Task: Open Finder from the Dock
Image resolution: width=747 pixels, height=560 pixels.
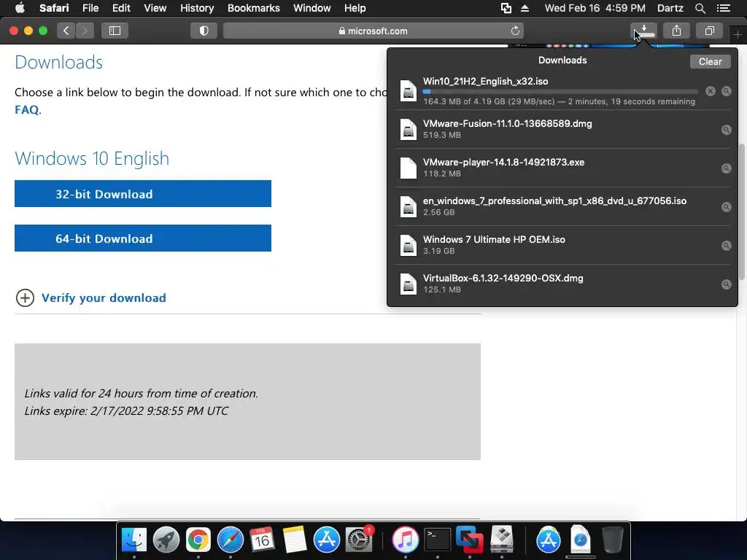Action: pos(134,540)
